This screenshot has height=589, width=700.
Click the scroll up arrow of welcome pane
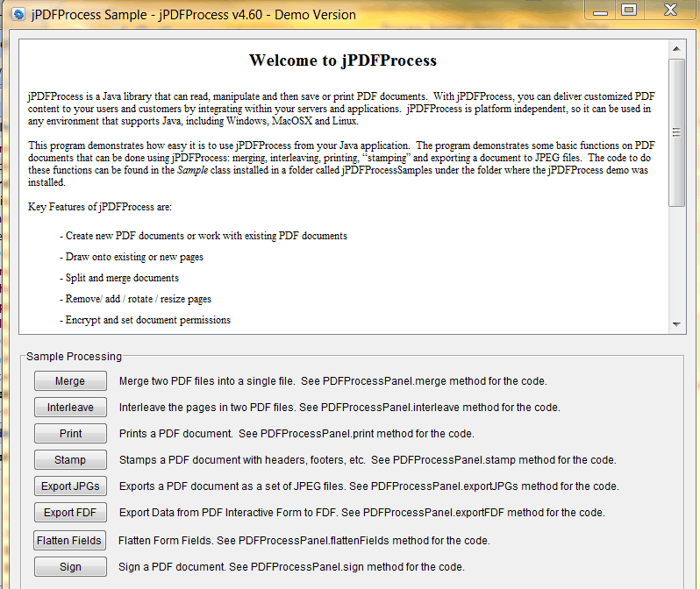pyautogui.click(x=676, y=48)
